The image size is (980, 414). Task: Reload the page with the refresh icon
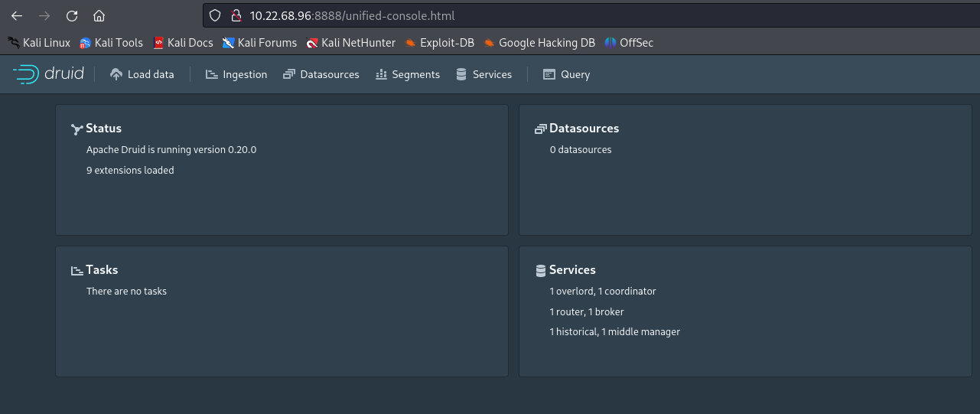point(72,15)
